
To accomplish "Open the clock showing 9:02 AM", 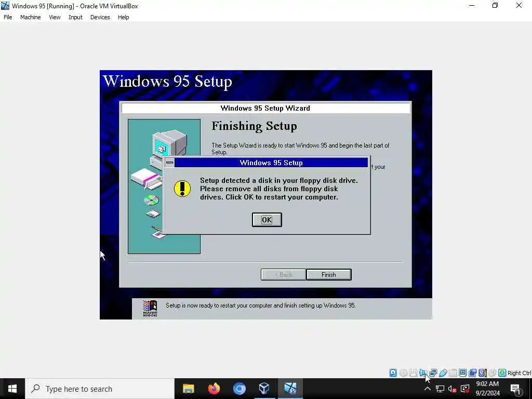I will (x=487, y=389).
